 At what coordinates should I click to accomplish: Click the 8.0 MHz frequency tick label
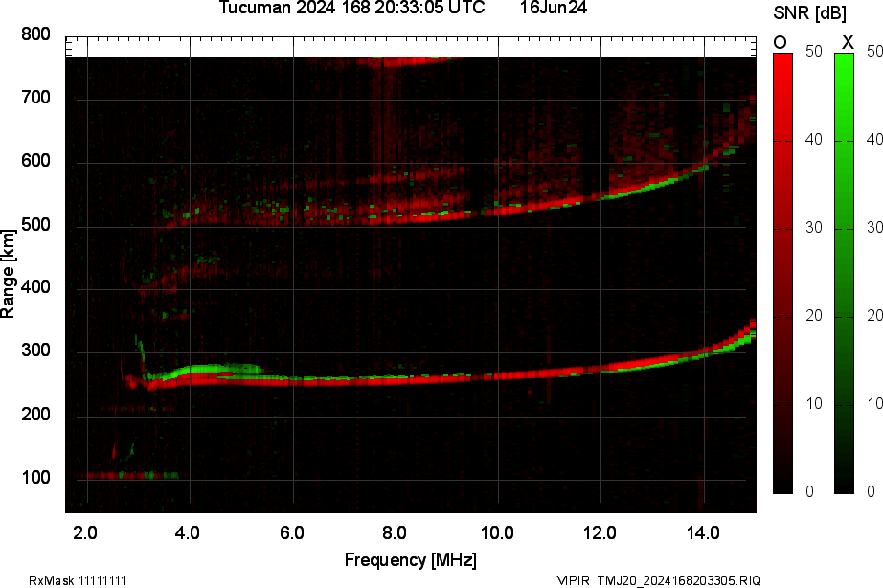395,532
